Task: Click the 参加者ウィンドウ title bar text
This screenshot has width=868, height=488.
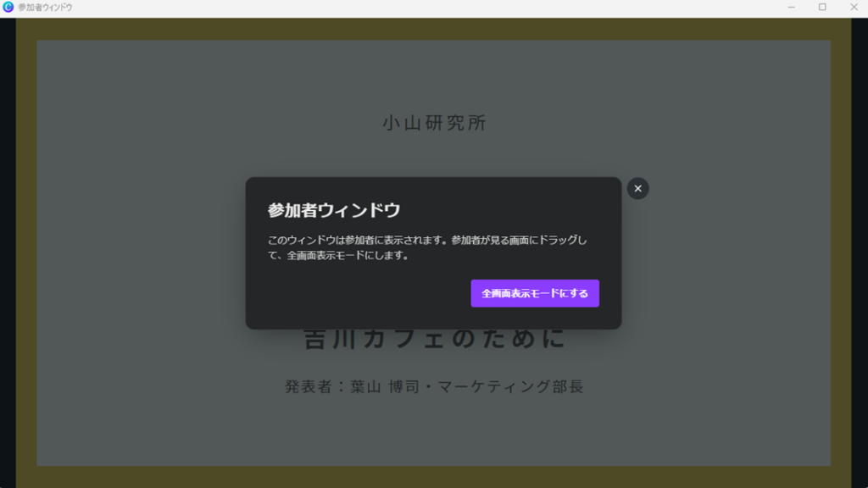Action: point(45,7)
